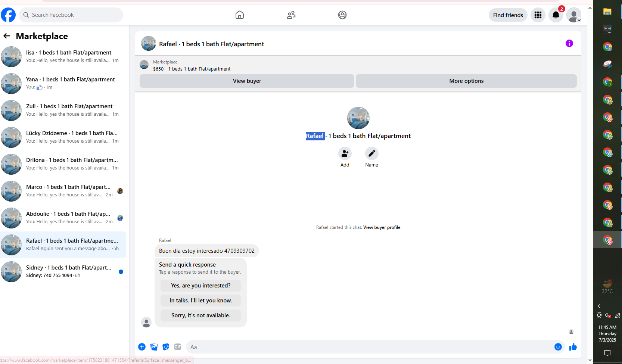The image size is (622, 364).
Task: Open More options button
Action: [x=466, y=81]
